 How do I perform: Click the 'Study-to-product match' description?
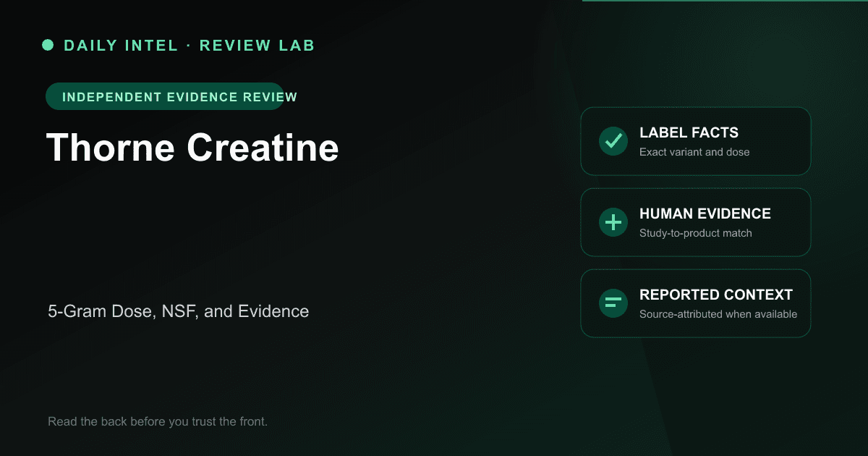pos(696,233)
